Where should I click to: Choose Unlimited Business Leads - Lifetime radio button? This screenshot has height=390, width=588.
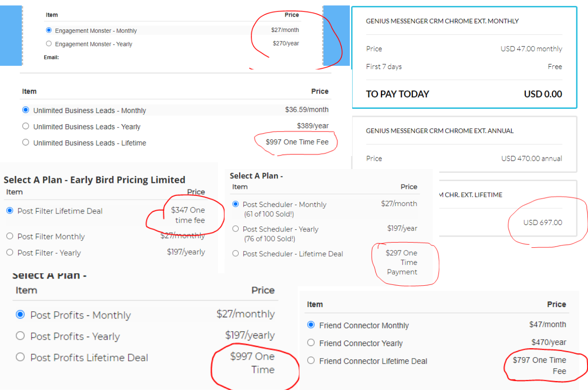coord(25,142)
